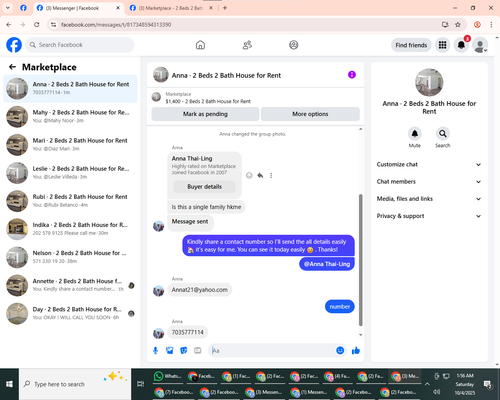Screen dimensions: 500x400
Task: Open Windows notification center icon
Action: pos(488,384)
